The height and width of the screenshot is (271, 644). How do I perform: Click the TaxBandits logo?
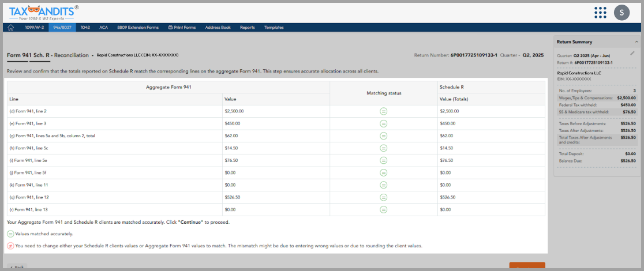tap(44, 12)
